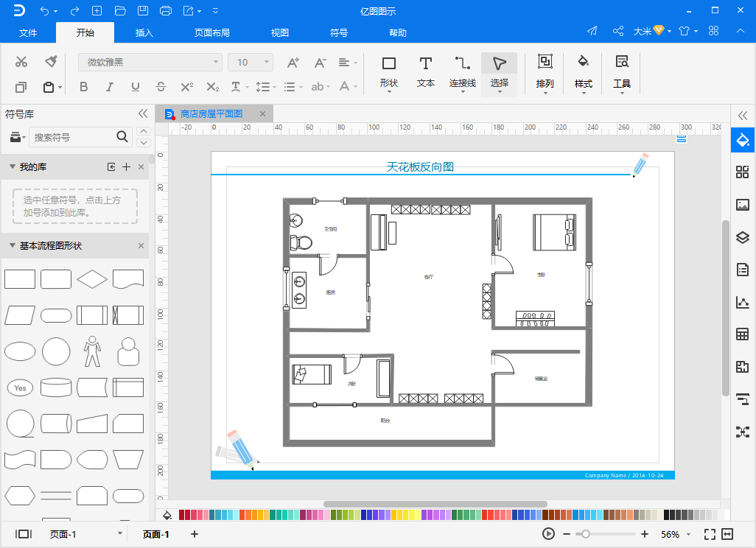
Task: Collapse the 符号库 panel
Action: (x=143, y=113)
